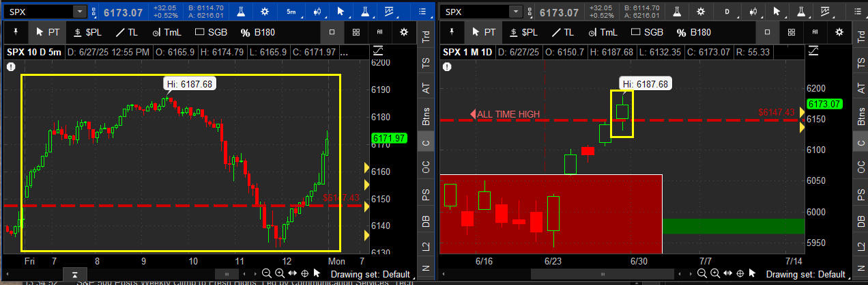Open the TS tab in left sidebar

point(426,63)
